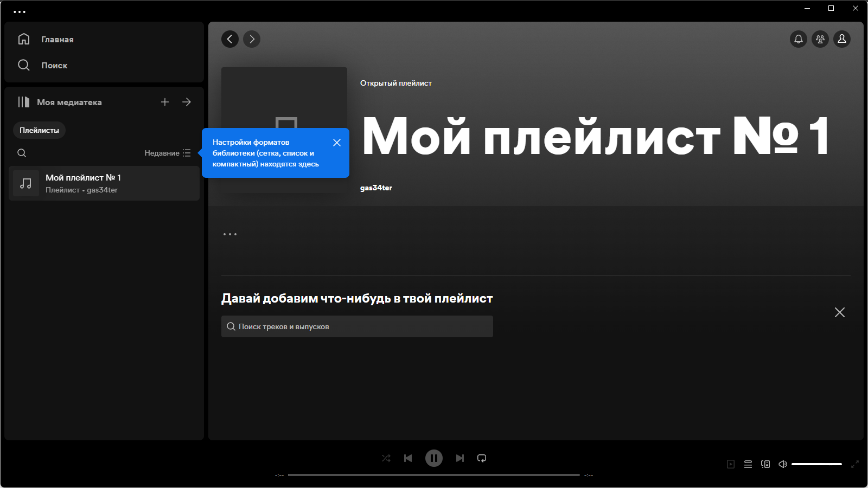
Task: Open connect to a device icon
Action: pyautogui.click(x=765, y=464)
